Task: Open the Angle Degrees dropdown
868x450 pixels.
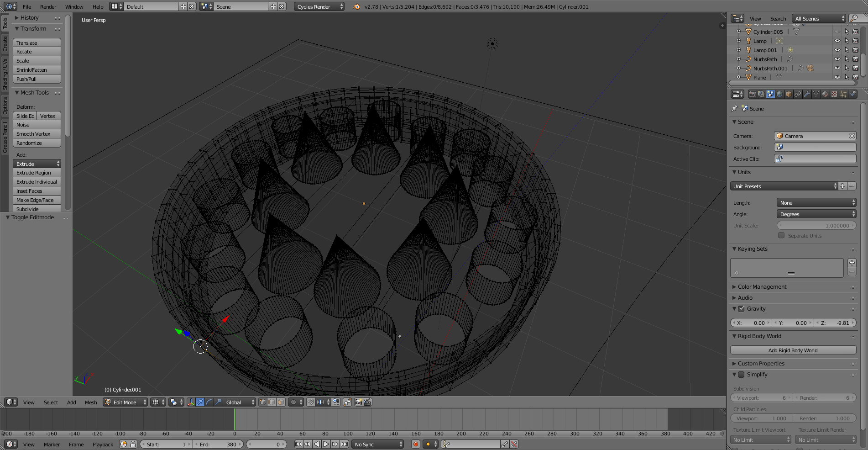Action: [816, 214]
